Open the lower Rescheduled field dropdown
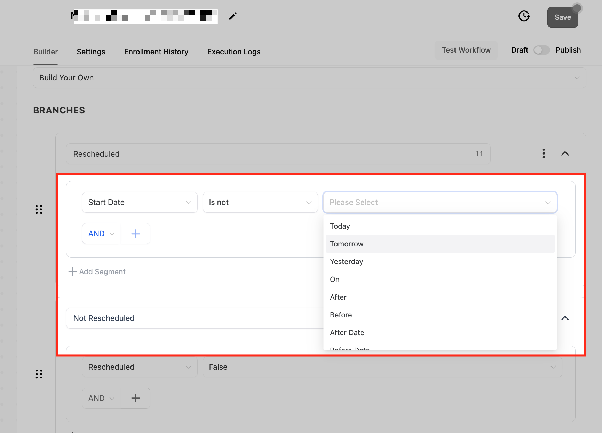Viewport: 602px width, 433px height. coord(139,367)
